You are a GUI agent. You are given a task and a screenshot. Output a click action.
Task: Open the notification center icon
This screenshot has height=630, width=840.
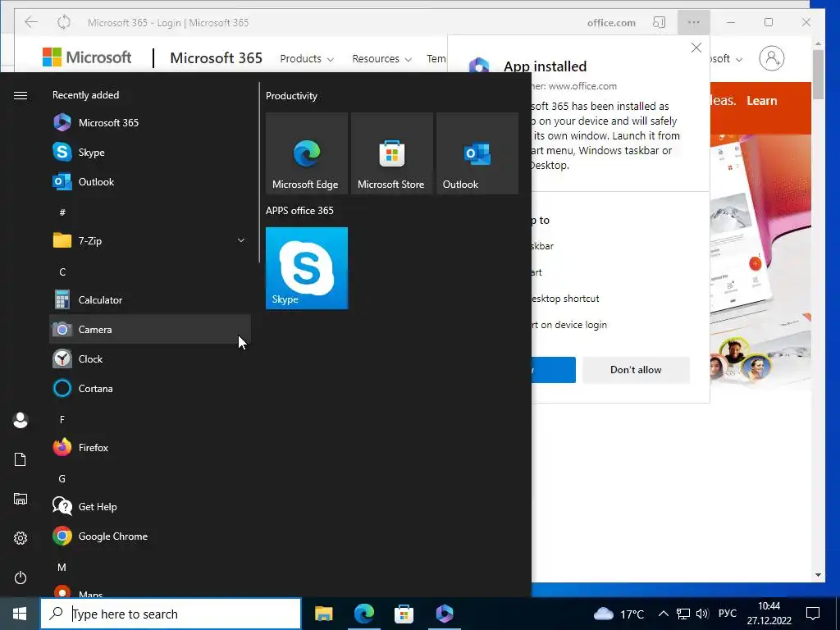click(813, 614)
